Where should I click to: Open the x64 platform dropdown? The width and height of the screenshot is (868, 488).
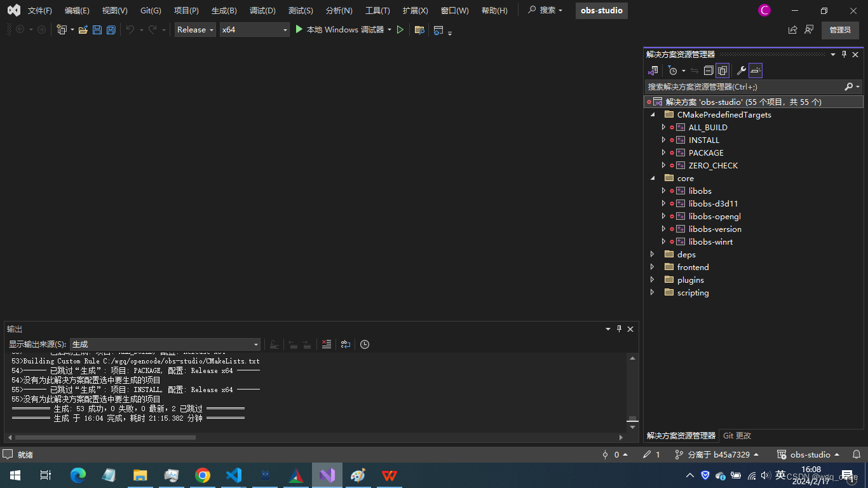pyautogui.click(x=255, y=30)
